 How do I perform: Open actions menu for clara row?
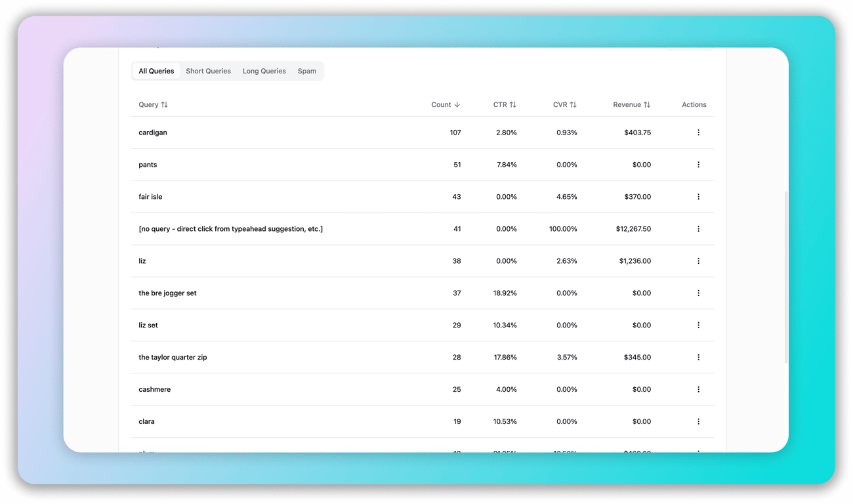(698, 422)
